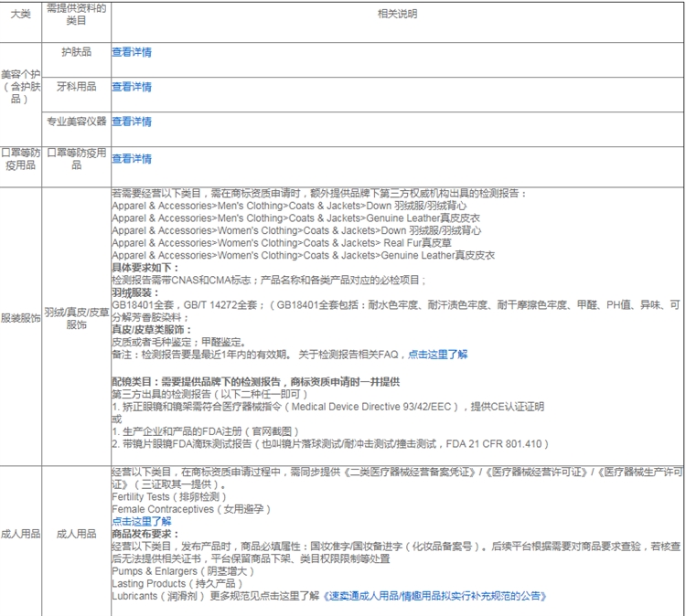Open 查看详情 link for 牙科用品
The height and width of the screenshot is (616, 686).
click(x=132, y=87)
